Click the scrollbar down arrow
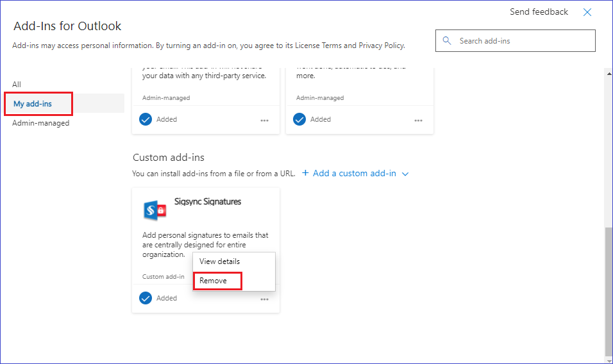 click(x=608, y=359)
